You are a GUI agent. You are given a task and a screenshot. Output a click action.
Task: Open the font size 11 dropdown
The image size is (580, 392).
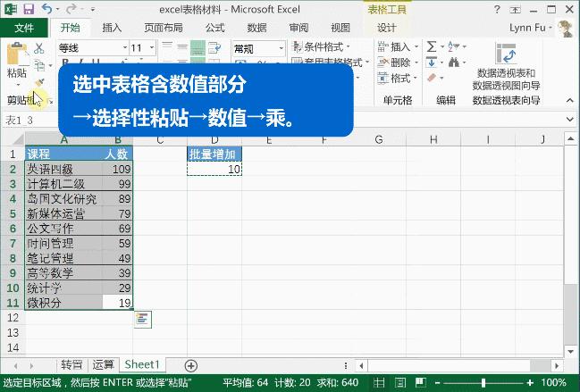click(152, 47)
